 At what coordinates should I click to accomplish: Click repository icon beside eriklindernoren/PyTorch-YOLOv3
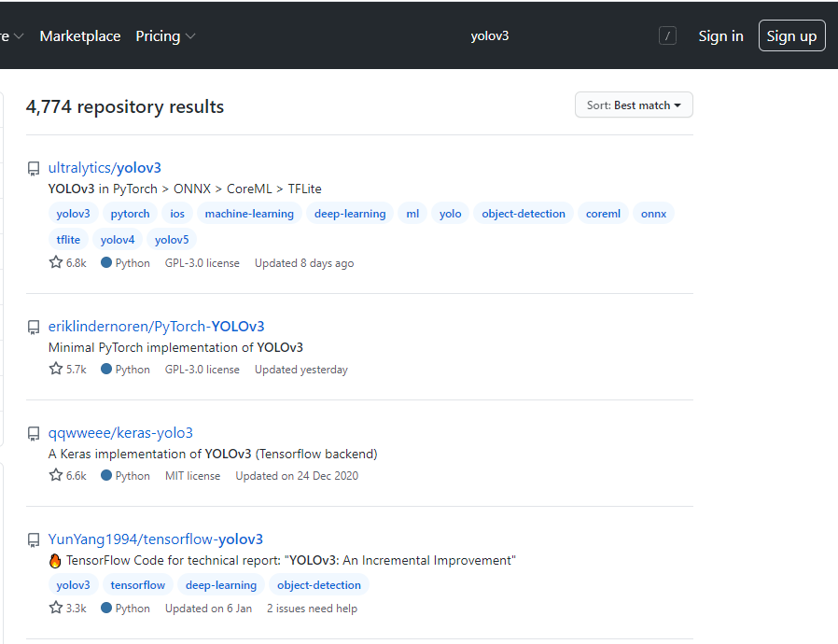click(x=34, y=328)
